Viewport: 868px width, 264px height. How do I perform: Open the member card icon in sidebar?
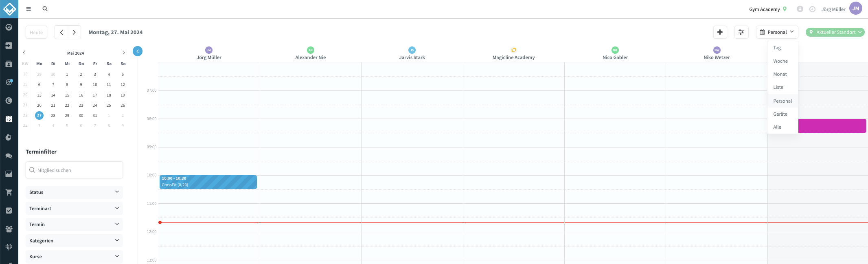click(9, 64)
